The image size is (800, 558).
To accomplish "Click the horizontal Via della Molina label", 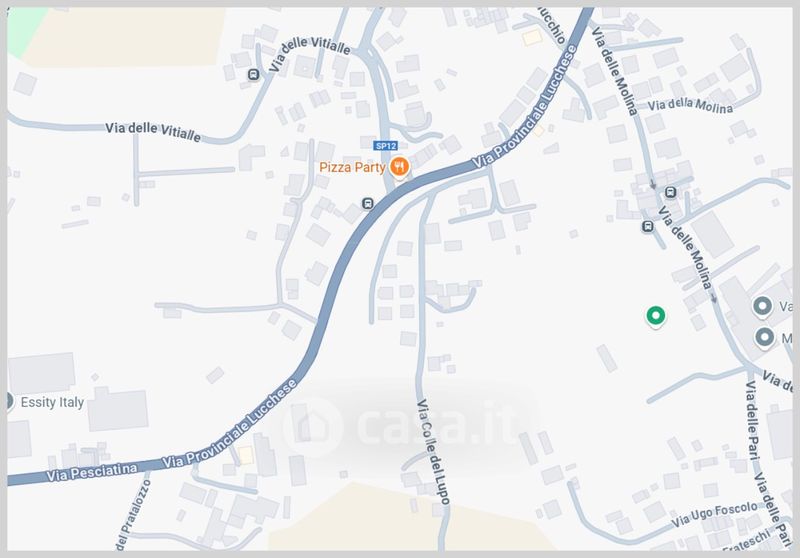I will (x=690, y=106).
